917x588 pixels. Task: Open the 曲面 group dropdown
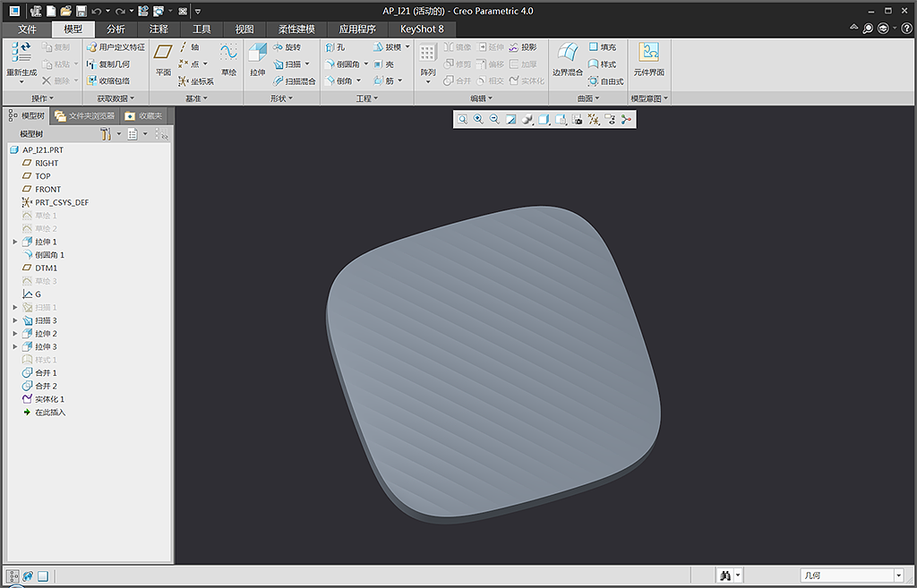click(588, 98)
